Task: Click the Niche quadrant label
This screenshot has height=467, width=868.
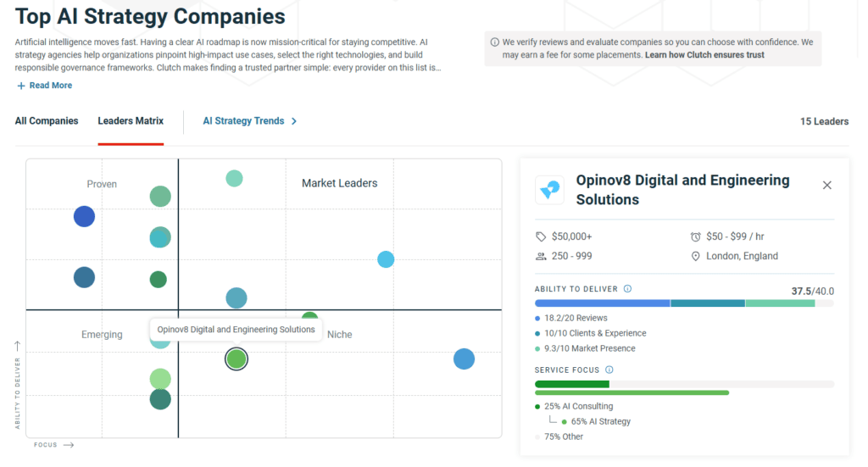Action: coord(339,335)
